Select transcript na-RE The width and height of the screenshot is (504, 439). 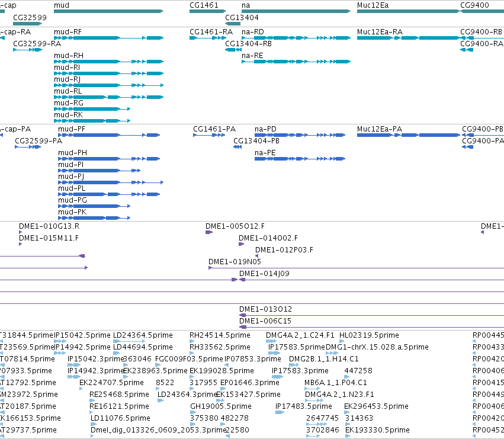coord(296,62)
